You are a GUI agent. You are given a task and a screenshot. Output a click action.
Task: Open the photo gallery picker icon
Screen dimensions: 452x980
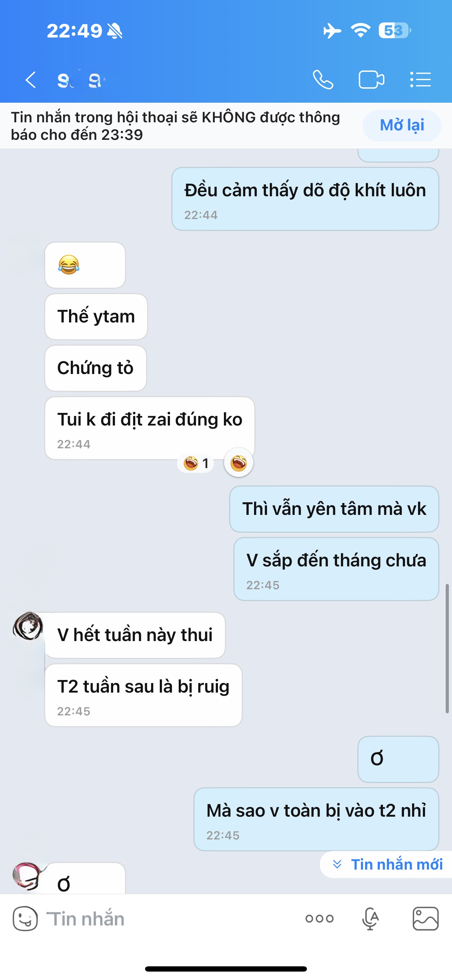pos(425,918)
